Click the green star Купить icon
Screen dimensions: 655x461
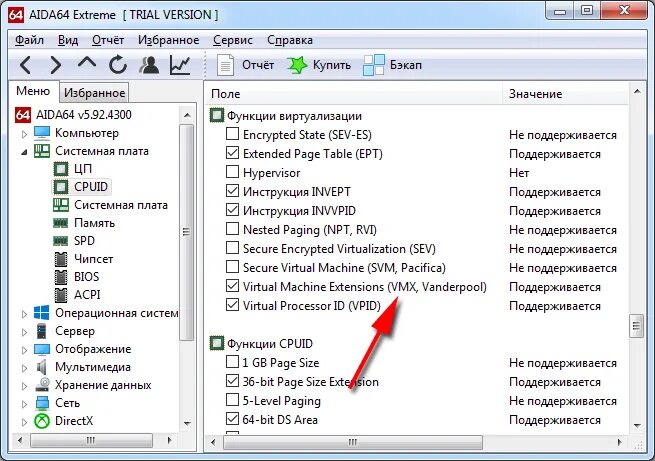pyautogui.click(x=297, y=65)
